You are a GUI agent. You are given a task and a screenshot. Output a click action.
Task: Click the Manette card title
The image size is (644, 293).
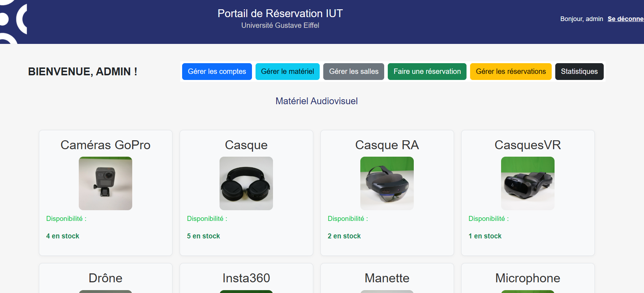point(387,278)
